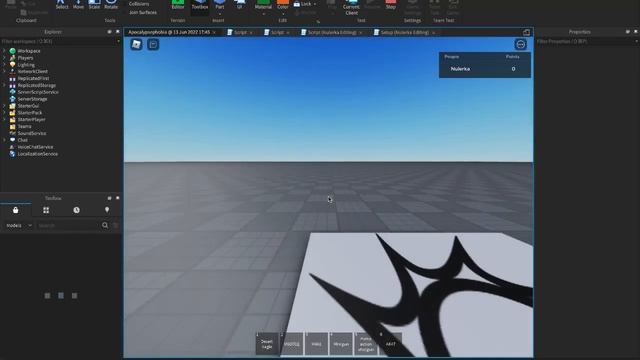
Task: Click the Filter workspace field
Action: click(60, 41)
